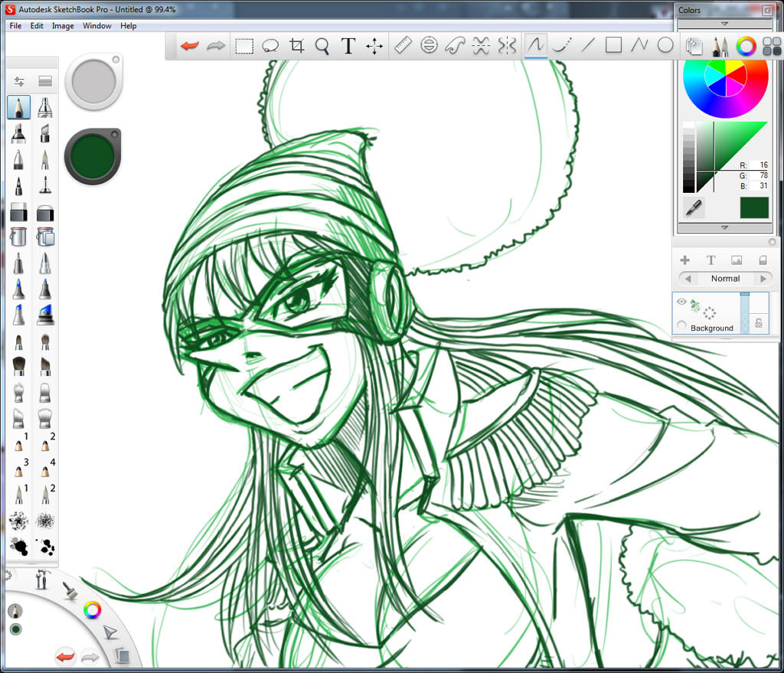Screen dimensions: 784x673
Task: Click the dark green color puck
Action: point(93,156)
